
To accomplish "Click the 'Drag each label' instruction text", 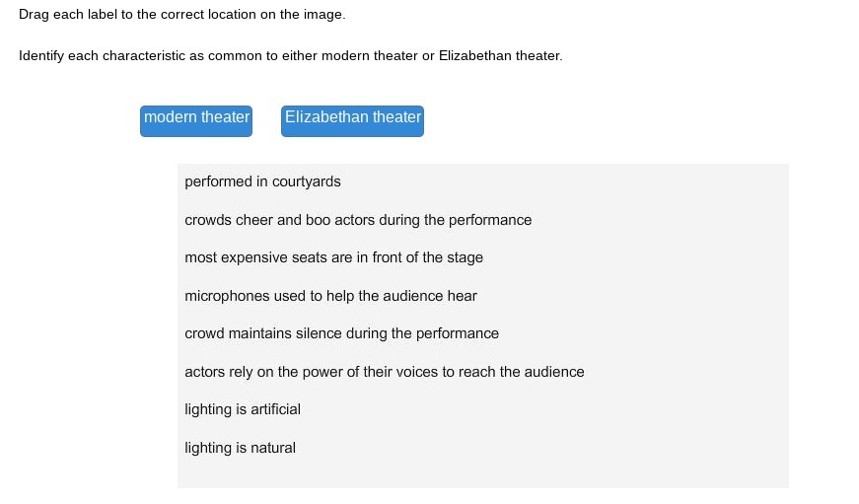I will [182, 16].
